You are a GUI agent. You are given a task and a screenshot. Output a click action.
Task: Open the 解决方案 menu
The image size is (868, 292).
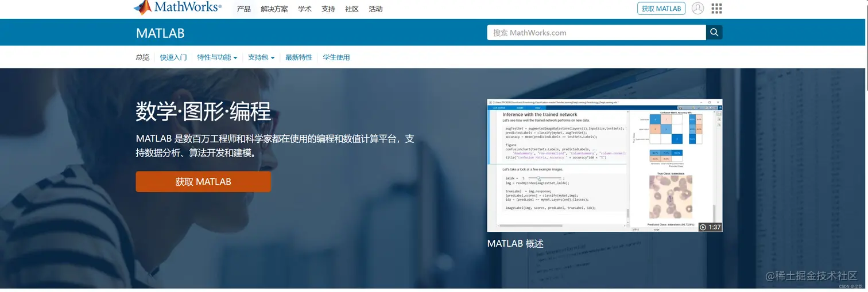274,9
